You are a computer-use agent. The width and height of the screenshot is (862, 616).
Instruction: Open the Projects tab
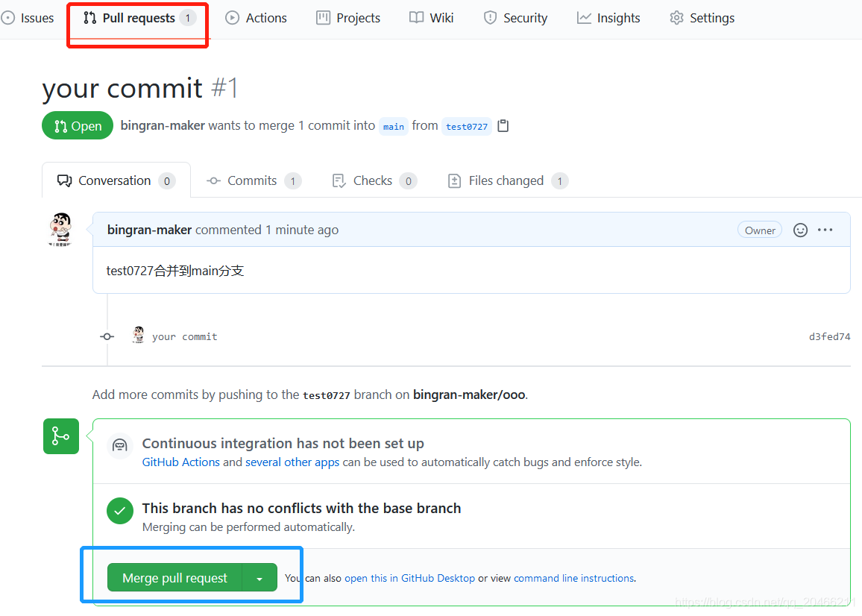(x=348, y=18)
